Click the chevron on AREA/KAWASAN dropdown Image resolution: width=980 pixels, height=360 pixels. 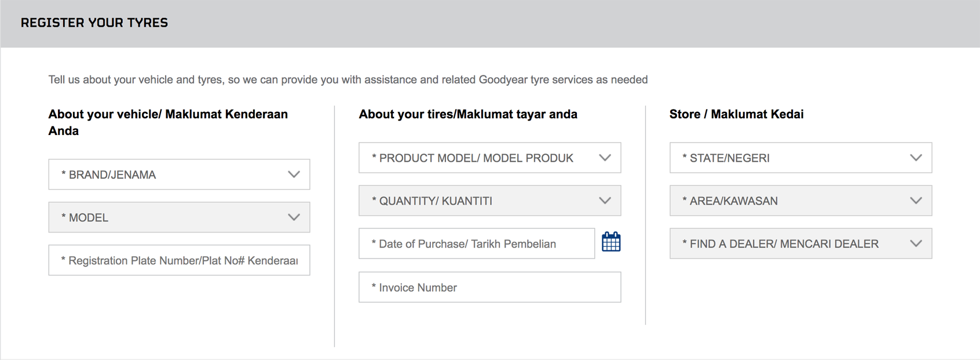pos(916,201)
